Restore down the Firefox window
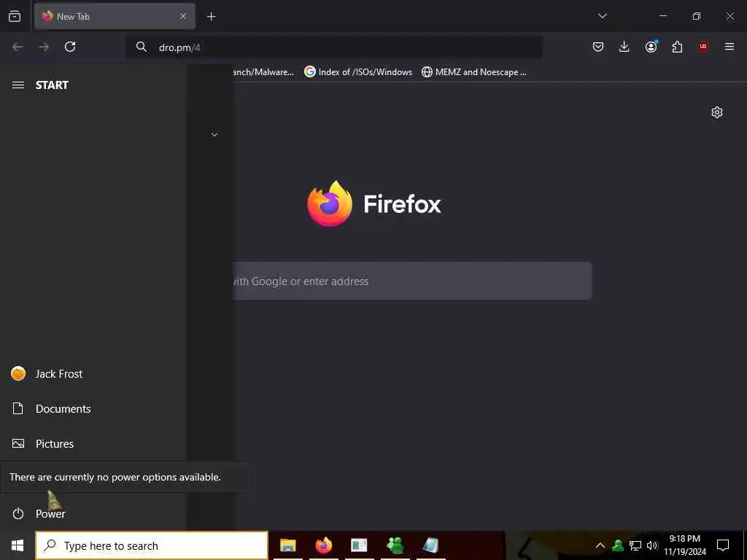The width and height of the screenshot is (747, 560). pos(697,16)
